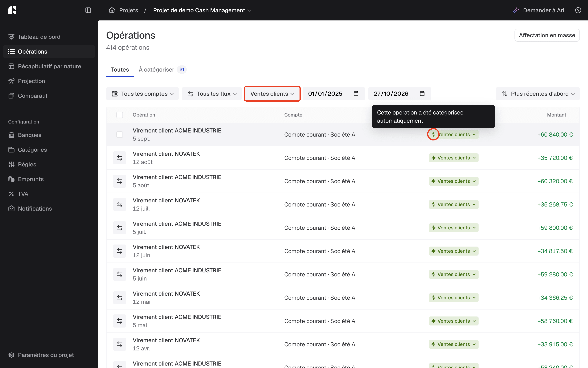Tick the checkbox for ACME INDUSTRIE 5 sept. row
Screen dimensions: 588x368
[x=120, y=135]
